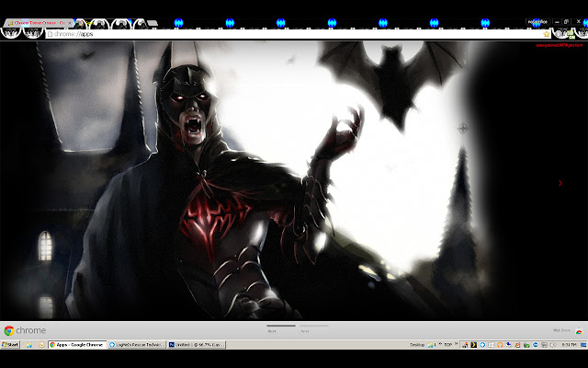Viewport: 588px width, 368px height.
Task: Click the chrome://apps address bar
Action: (298, 34)
